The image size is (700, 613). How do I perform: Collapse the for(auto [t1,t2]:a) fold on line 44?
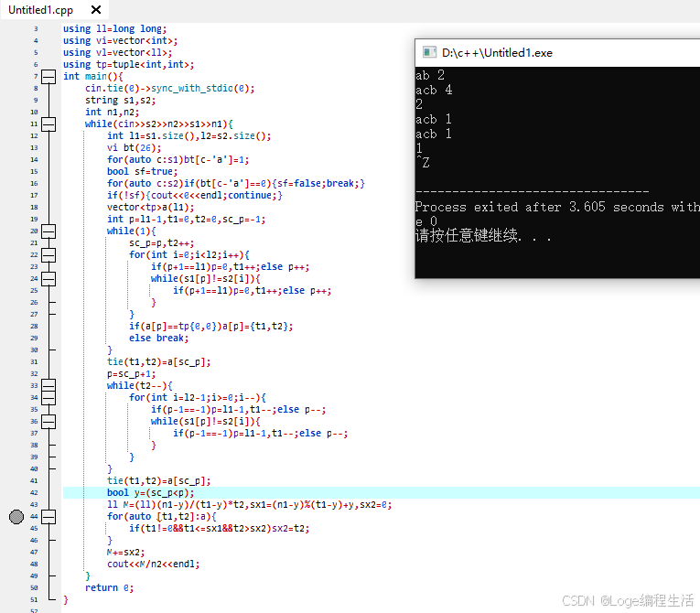tap(48, 517)
